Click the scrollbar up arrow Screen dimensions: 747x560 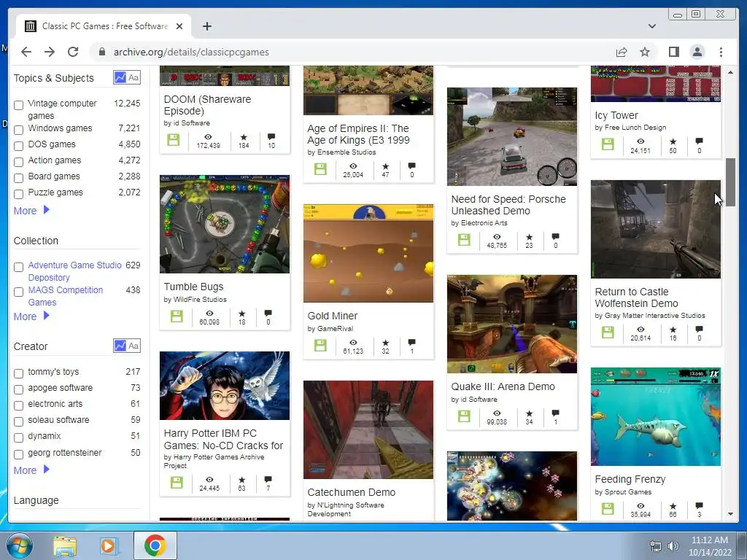coord(730,72)
